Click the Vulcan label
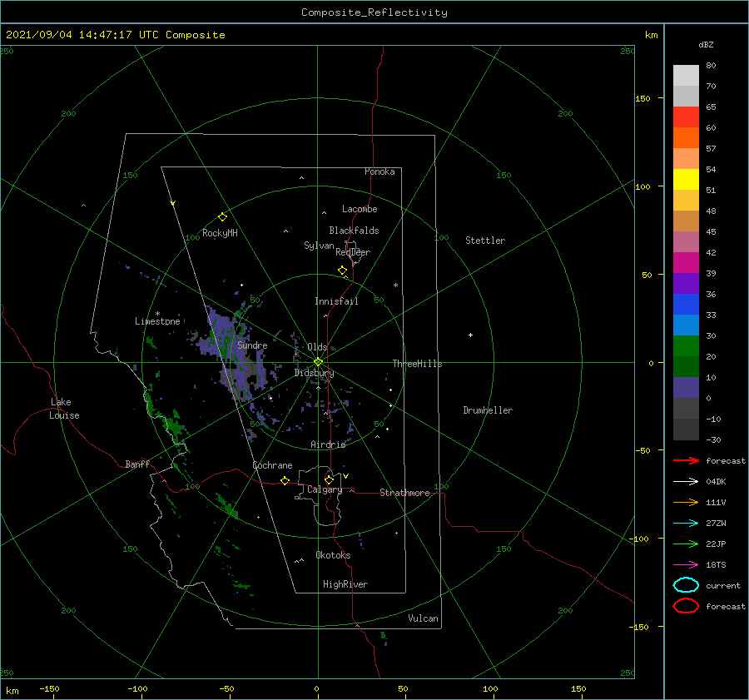 coord(423,618)
